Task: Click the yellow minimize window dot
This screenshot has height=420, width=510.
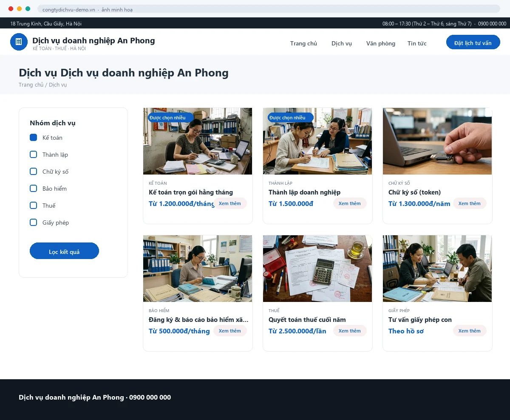Action: pyautogui.click(x=19, y=9)
